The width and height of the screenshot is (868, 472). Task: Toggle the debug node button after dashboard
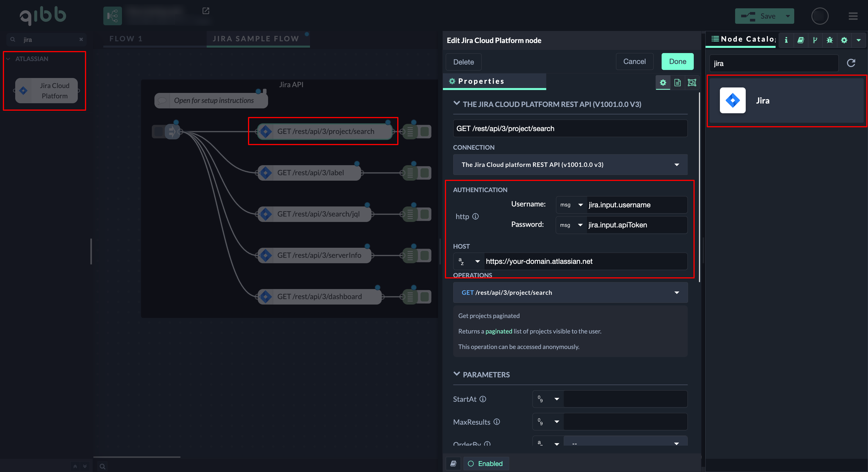point(425,297)
